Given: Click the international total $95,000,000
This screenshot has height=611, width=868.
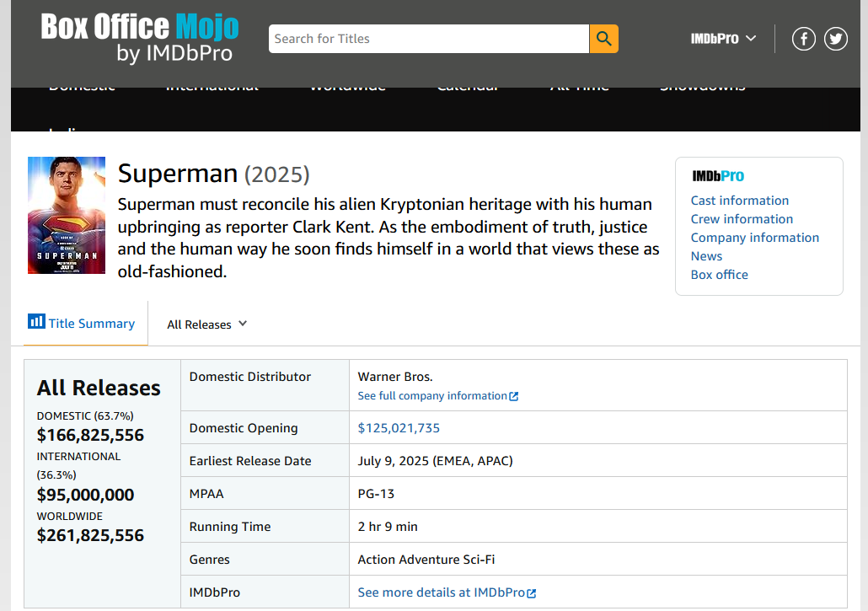Looking at the screenshot, I should (x=85, y=495).
